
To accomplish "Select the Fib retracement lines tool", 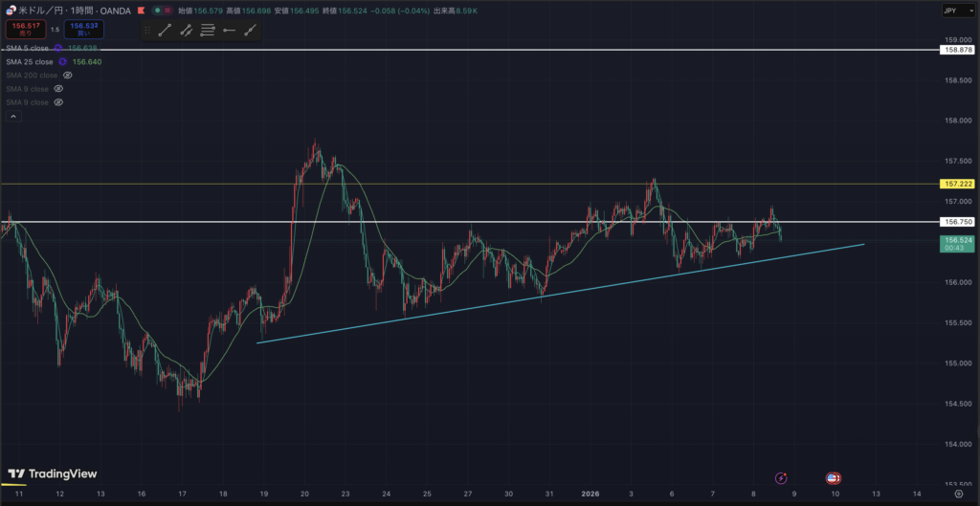I will (x=208, y=31).
